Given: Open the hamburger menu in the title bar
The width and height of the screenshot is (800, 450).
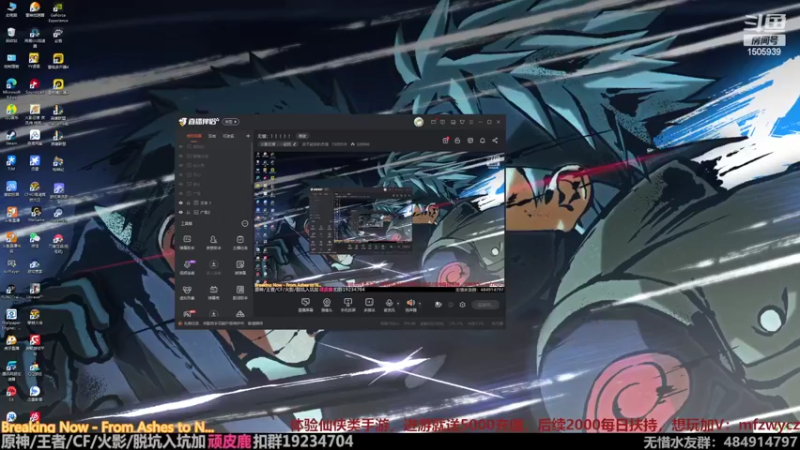Looking at the screenshot, I should point(471,122).
